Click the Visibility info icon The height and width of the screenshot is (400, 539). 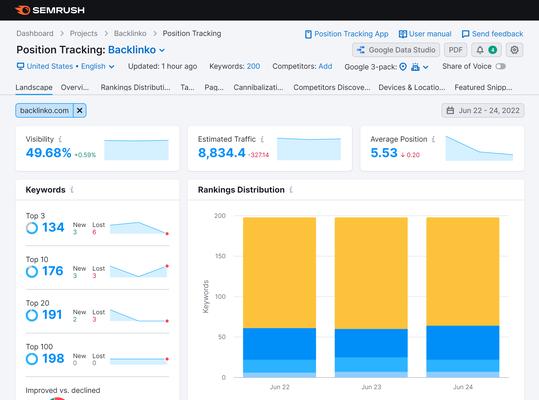click(x=60, y=139)
